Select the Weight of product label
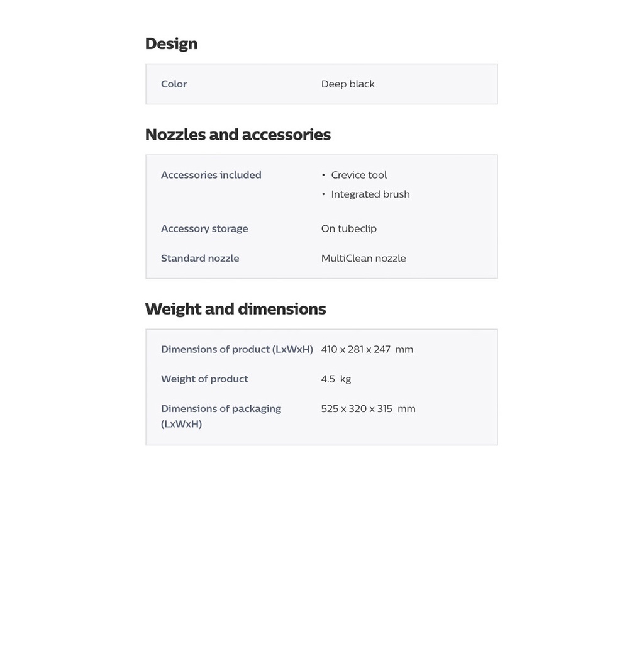 click(x=204, y=379)
